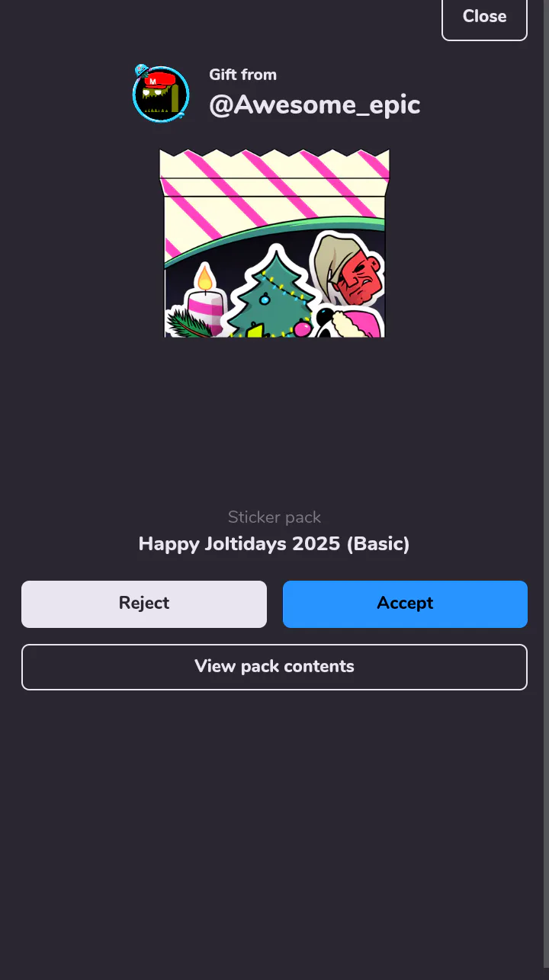Open the @Awesome_epic username link
The height and width of the screenshot is (980, 549).
click(x=315, y=105)
